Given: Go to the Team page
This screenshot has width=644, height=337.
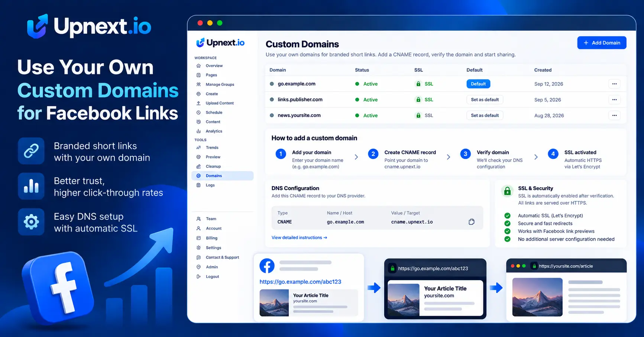Looking at the screenshot, I should click(211, 219).
